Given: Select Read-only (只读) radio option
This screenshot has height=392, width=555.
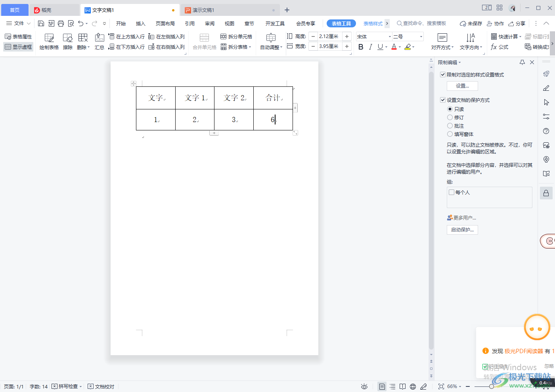Looking at the screenshot, I should [x=450, y=109].
